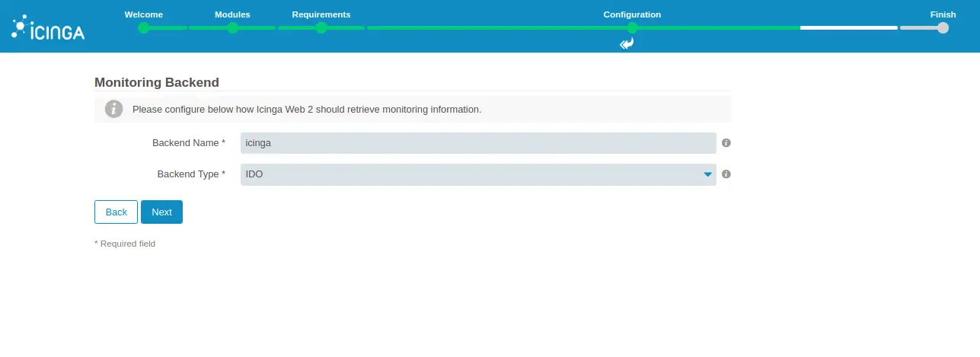Click the Welcome step progress dot

tap(143, 28)
